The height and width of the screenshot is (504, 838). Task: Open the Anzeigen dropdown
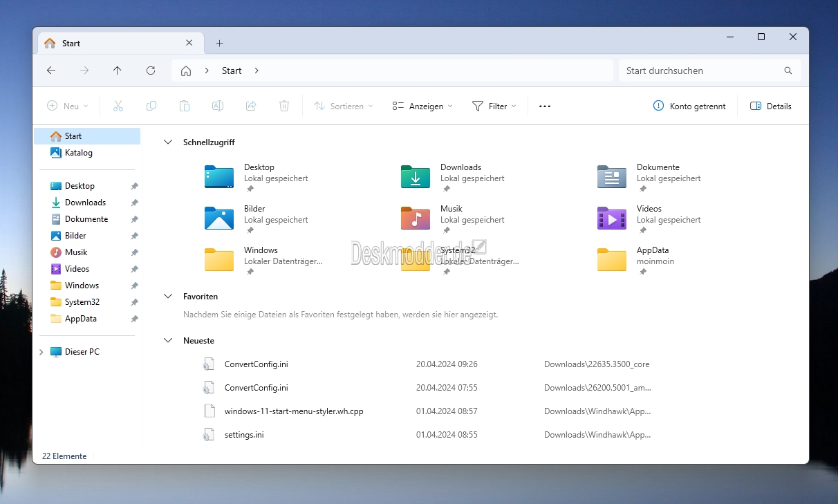(422, 106)
